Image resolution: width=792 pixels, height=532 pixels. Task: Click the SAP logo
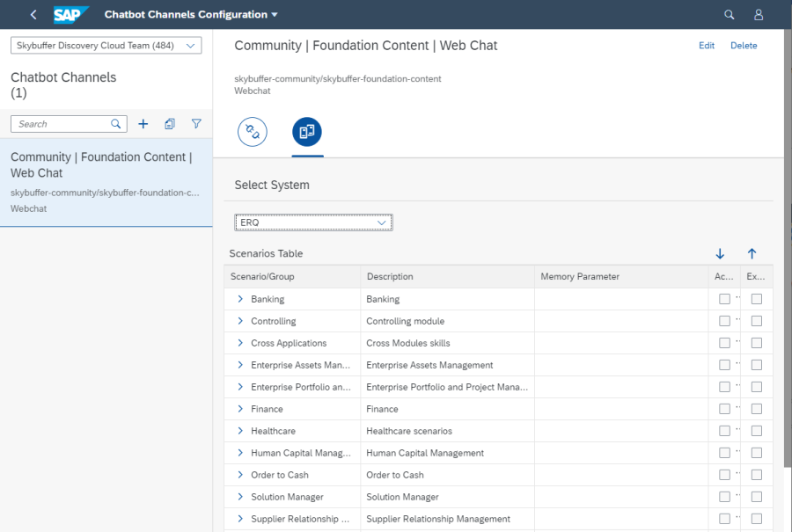[70, 15]
